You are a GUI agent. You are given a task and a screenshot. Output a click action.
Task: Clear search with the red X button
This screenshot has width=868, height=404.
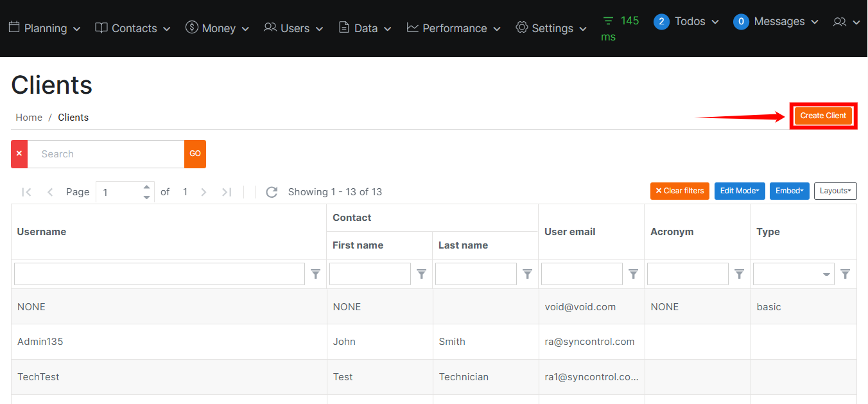tap(19, 154)
